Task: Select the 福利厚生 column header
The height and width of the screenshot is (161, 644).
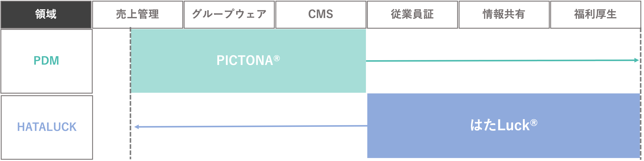Action: pos(595,14)
